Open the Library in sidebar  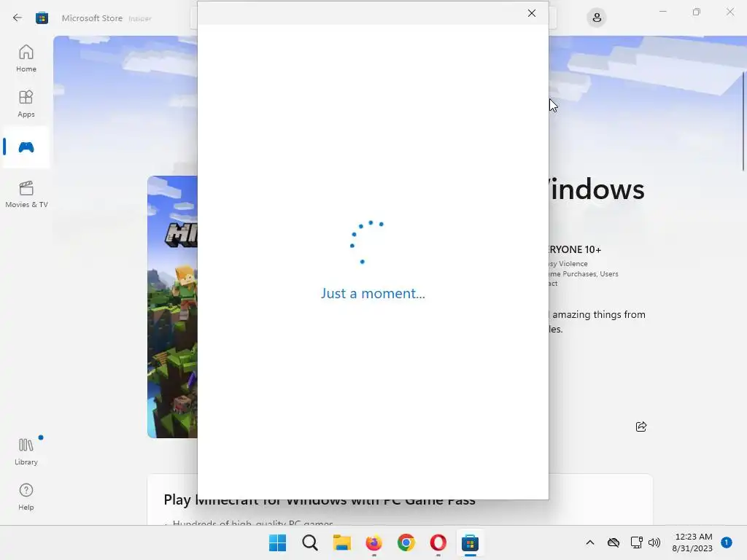pyautogui.click(x=26, y=451)
